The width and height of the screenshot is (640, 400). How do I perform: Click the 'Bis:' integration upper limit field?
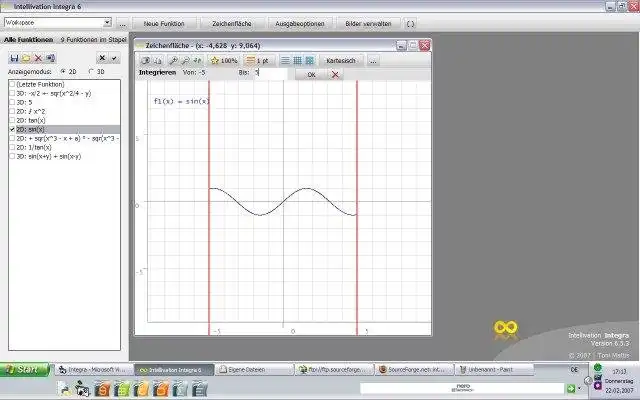270,73
